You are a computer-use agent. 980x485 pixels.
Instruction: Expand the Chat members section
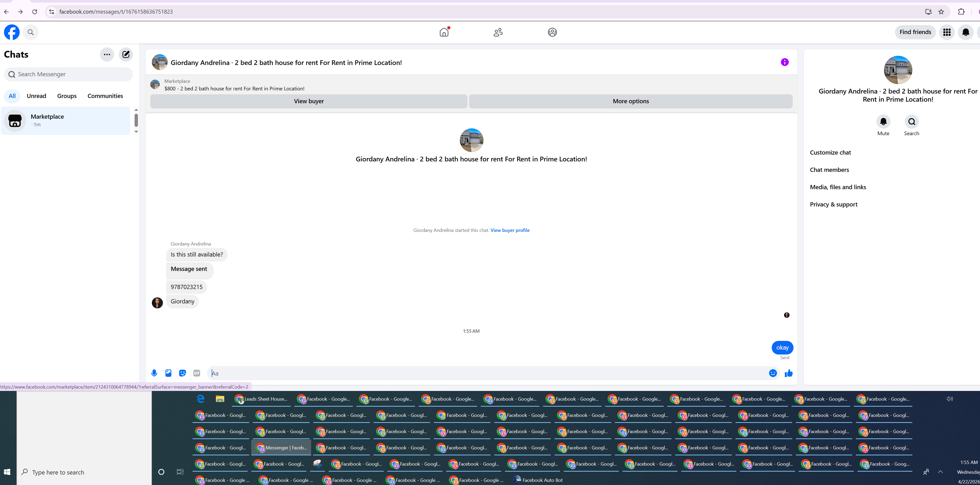click(x=829, y=170)
